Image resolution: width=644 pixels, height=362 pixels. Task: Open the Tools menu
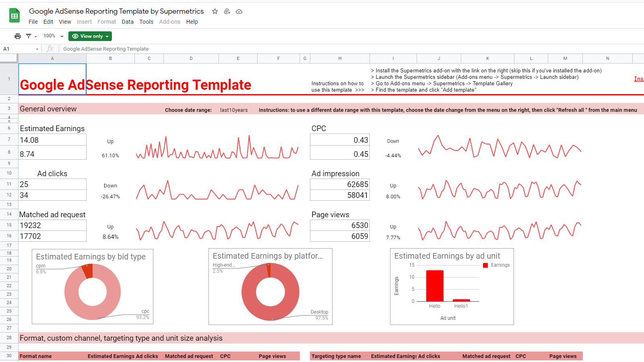coord(147,22)
